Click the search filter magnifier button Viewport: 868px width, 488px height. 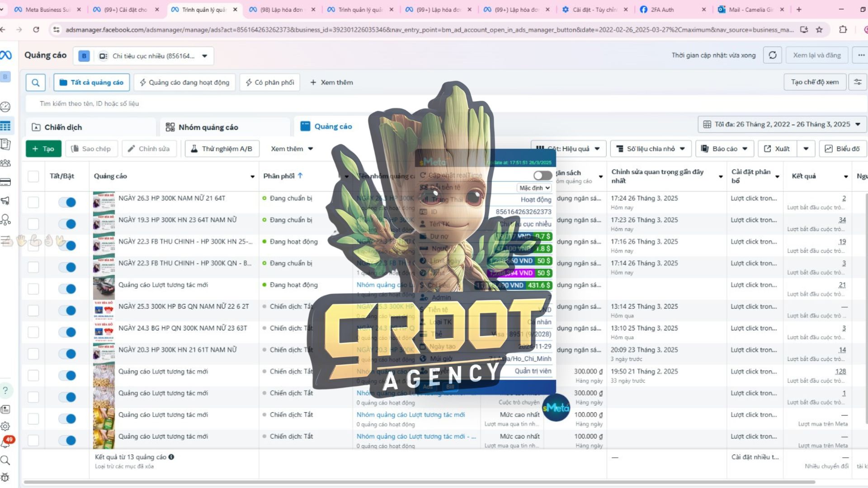pyautogui.click(x=35, y=82)
